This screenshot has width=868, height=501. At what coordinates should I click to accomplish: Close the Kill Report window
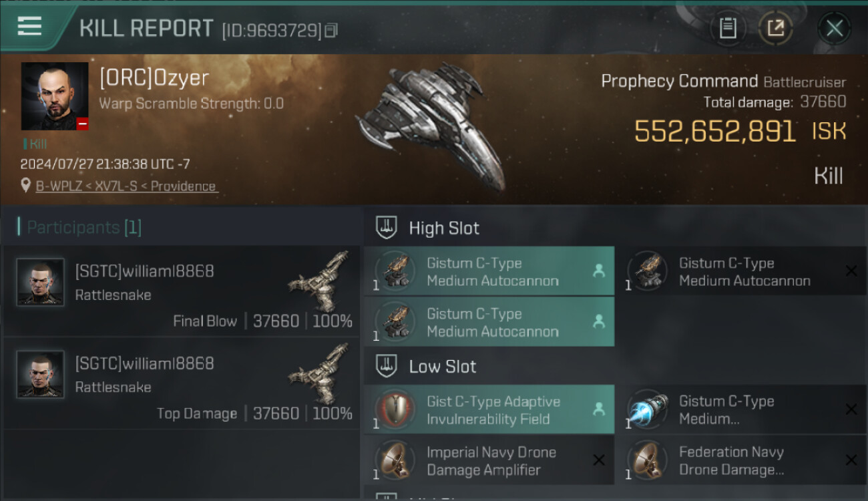click(x=834, y=28)
